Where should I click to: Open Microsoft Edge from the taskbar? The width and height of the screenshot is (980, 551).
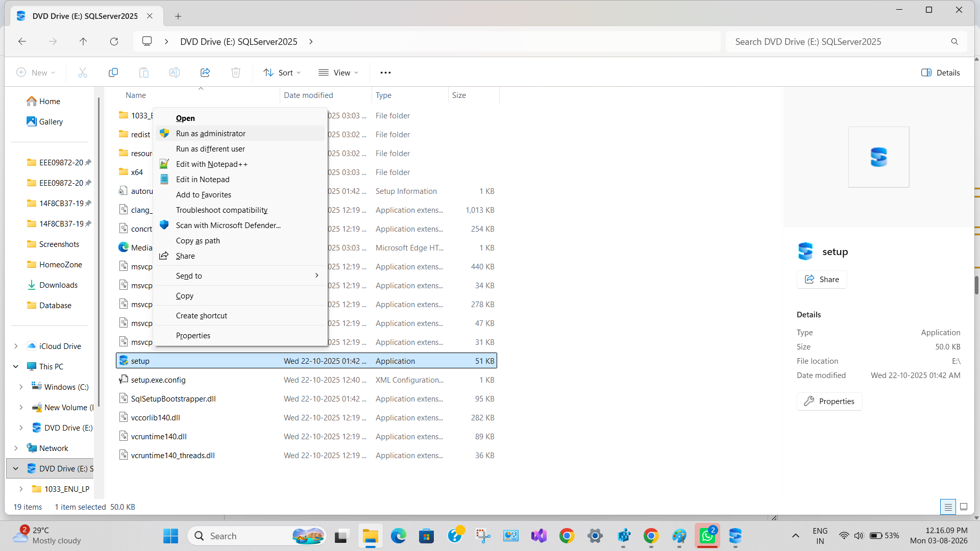(x=398, y=536)
